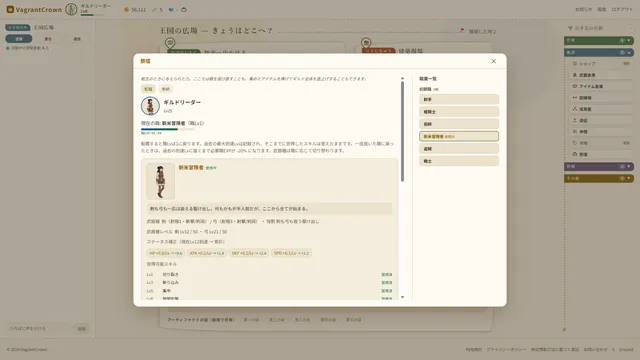Click the guild leader portrait in the dialog
Image resolution: width=640 pixels, height=360 pixels.
pyautogui.click(x=150, y=106)
